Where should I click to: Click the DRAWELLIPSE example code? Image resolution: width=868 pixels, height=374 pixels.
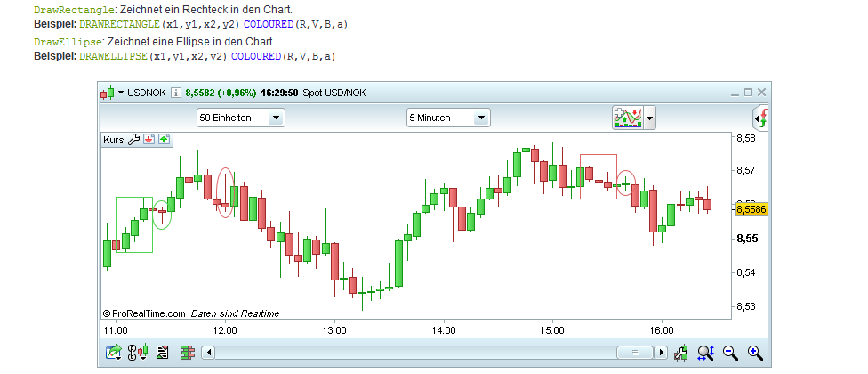click(207, 56)
